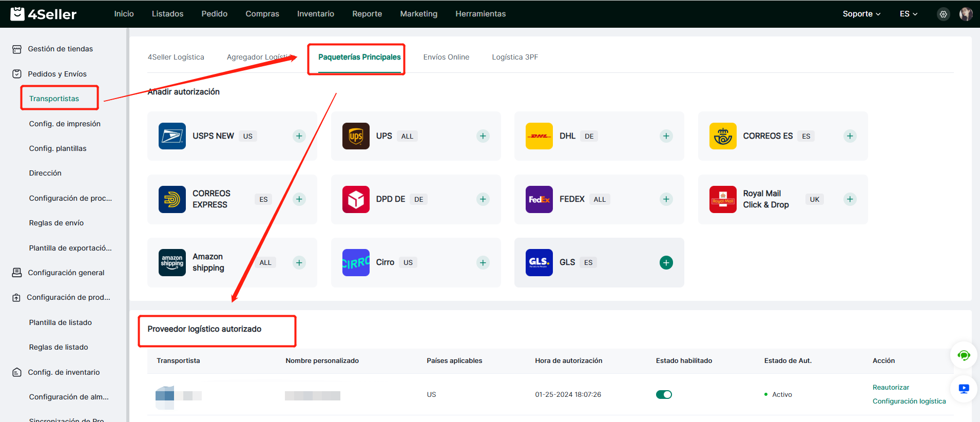Add GLS ES authorization plus icon
The image size is (980, 422).
tap(666, 262)
